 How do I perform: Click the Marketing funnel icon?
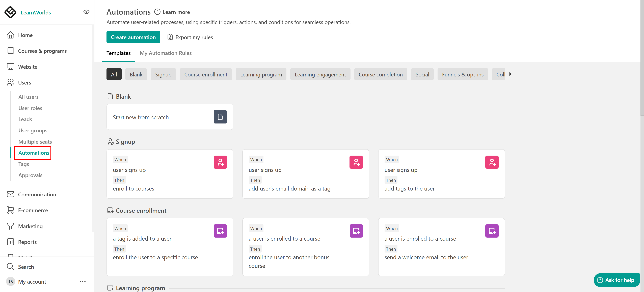pyautogui.click(x=11, y=226)
